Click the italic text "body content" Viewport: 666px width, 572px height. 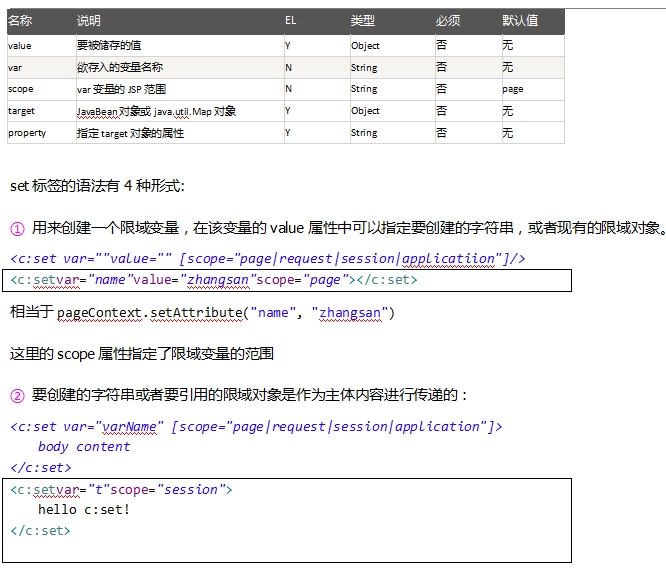[x=84, y=447]
